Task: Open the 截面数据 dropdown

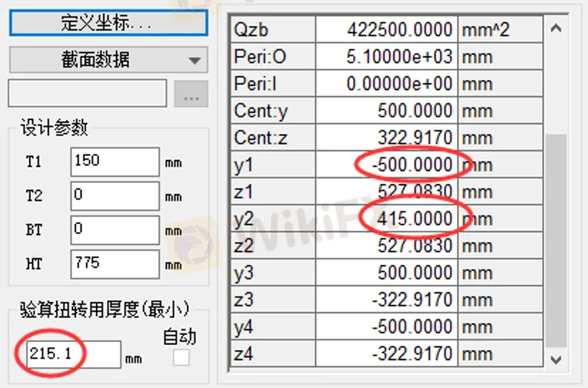Action: (108, 60)
